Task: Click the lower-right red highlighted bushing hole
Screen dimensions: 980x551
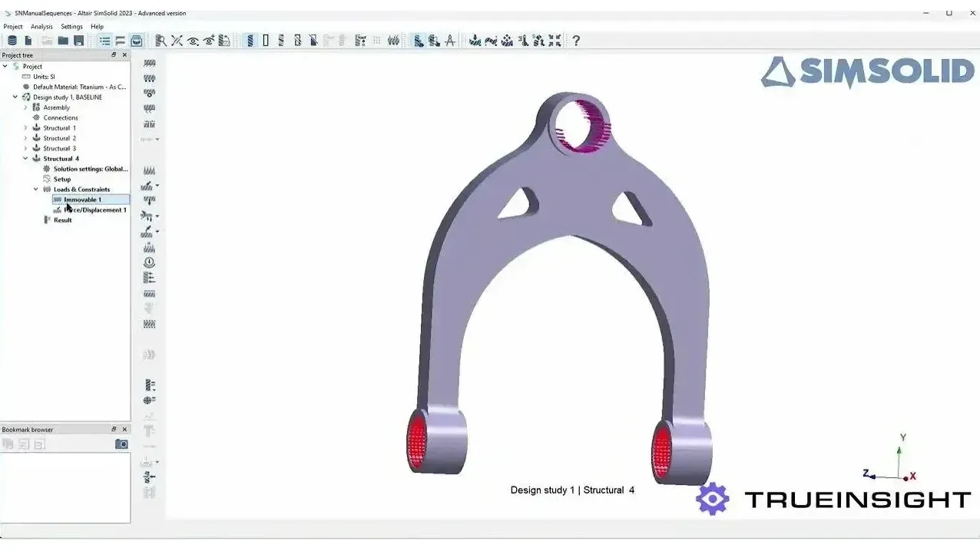Action: click(x=664, y=455)
